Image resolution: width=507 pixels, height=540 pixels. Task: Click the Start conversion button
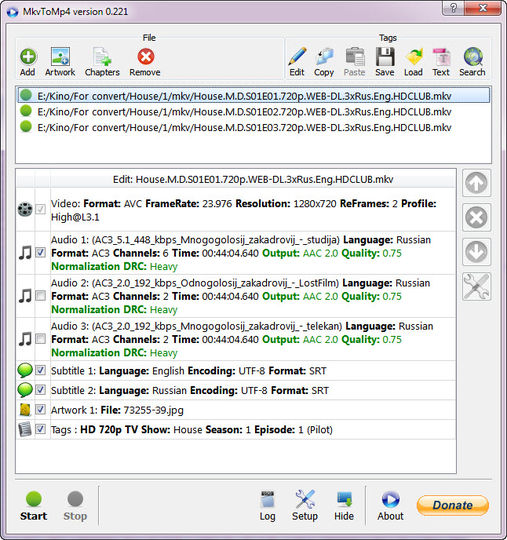coord(33,506)
